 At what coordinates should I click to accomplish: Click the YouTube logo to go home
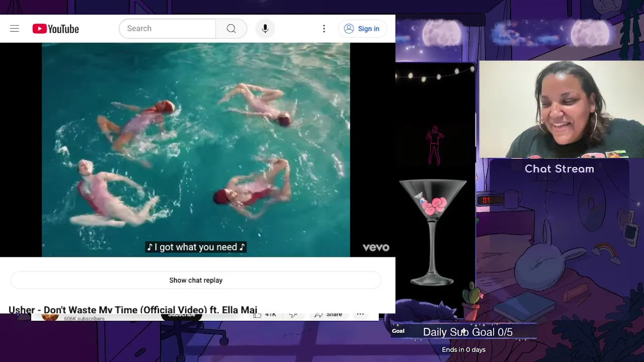point(56,29)
